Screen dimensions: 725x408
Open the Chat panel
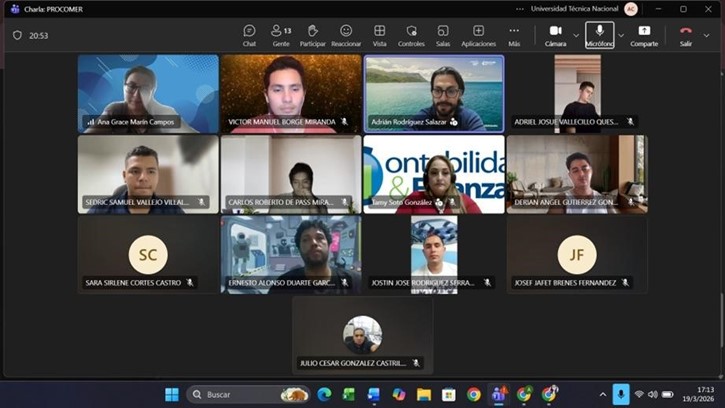249,35
